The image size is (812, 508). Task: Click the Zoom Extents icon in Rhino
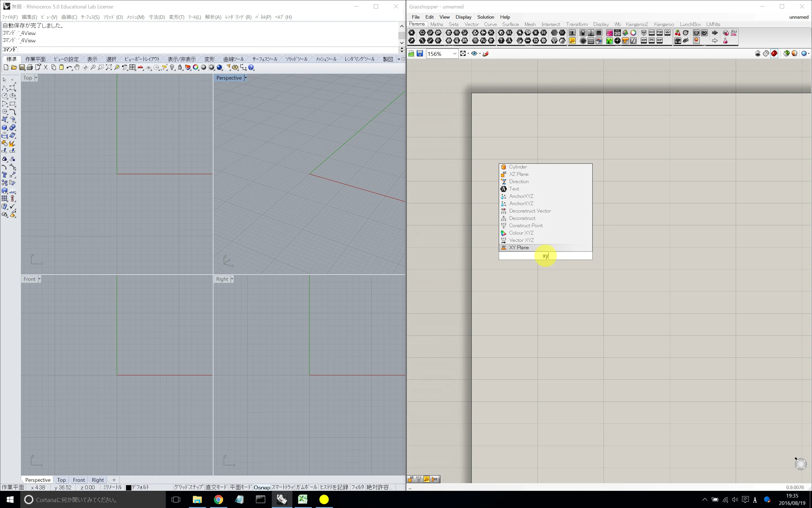click(x=109, y=67)
